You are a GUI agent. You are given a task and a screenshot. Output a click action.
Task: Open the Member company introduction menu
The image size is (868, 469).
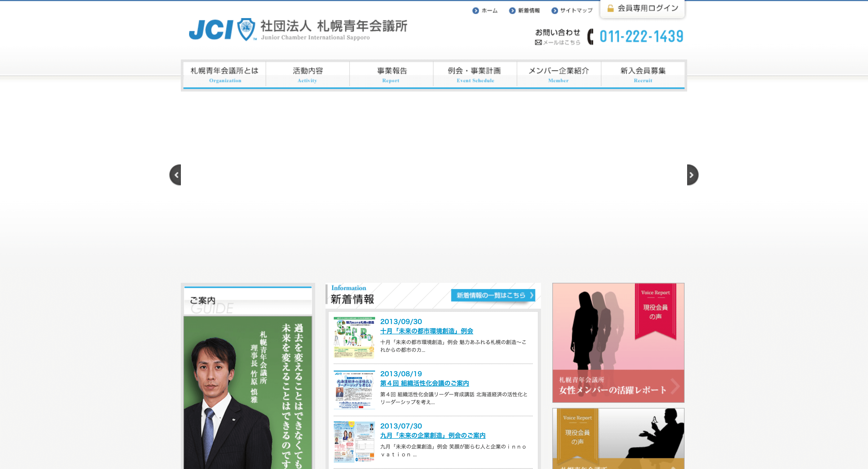pos(558,74)
